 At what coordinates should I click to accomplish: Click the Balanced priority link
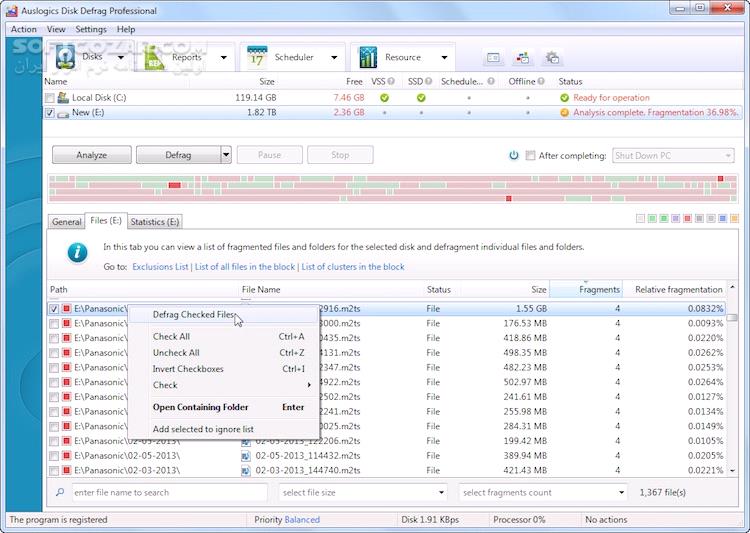coord(302,520)
